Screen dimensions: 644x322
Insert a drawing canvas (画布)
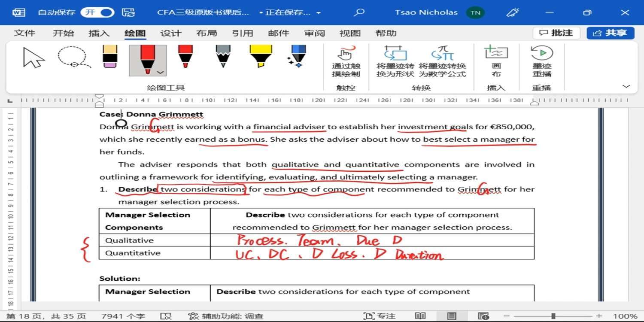coord(496,62)
